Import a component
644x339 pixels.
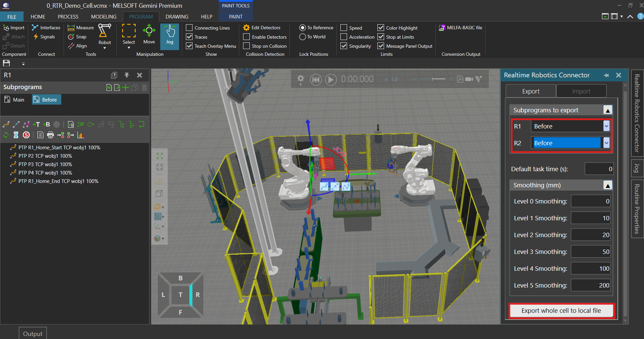point(14,28)
